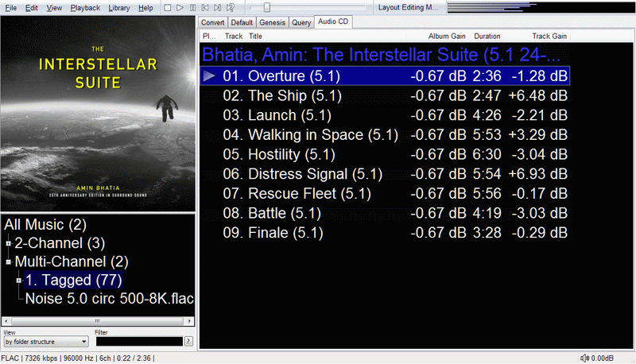This screenshot has height=364, width=636.
Task: Click the 0.00dB volume readout
Action: click(x=603, y=358)
